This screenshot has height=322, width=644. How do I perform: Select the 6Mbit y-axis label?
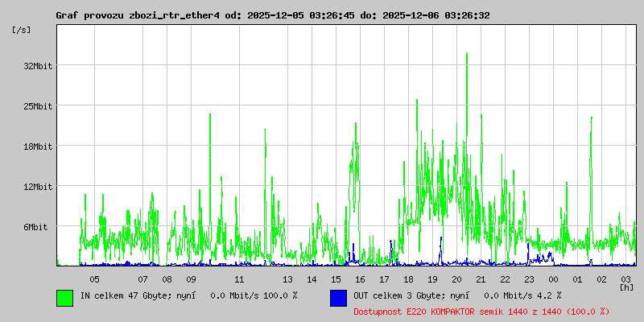35,227
